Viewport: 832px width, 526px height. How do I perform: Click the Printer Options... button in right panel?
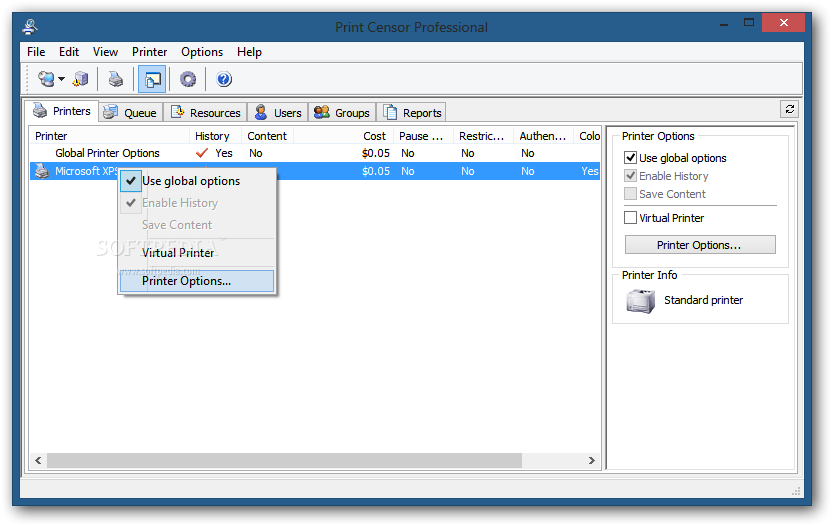(x=700, y=245)
